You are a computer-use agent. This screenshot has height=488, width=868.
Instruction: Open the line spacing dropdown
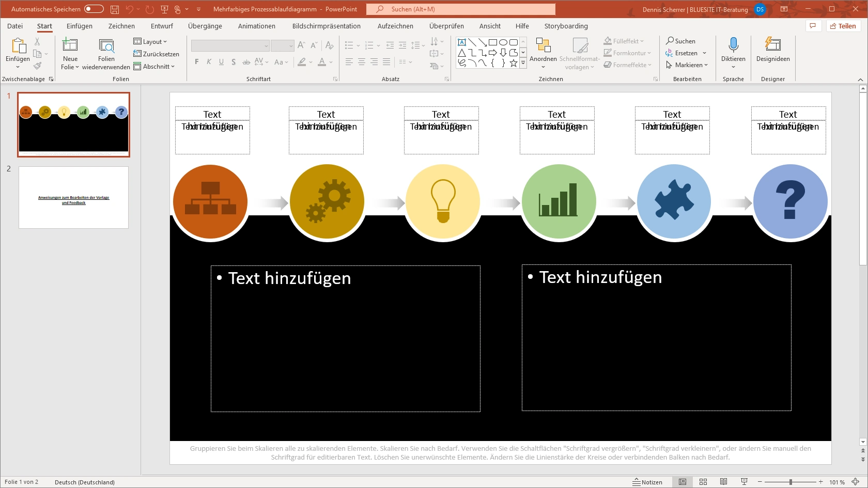coord(418,45)
